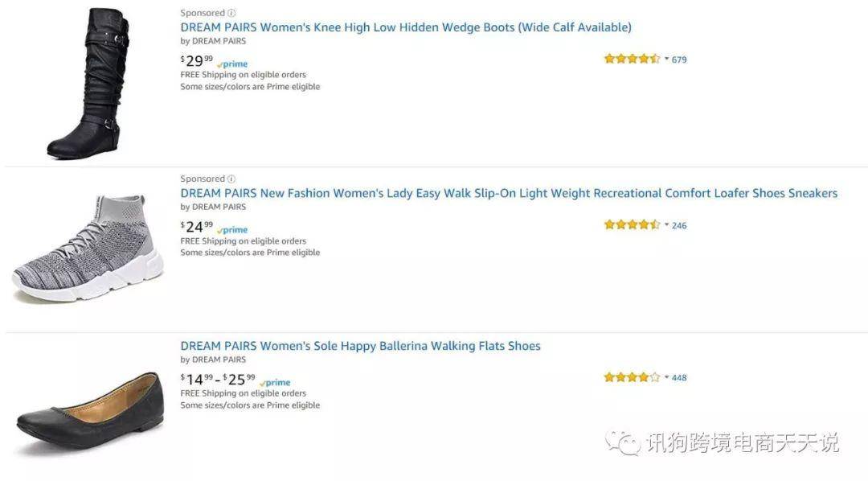Click the star rating for the slip-on sneakers
This screenshot has width=868, height=481.
(633, 224)
